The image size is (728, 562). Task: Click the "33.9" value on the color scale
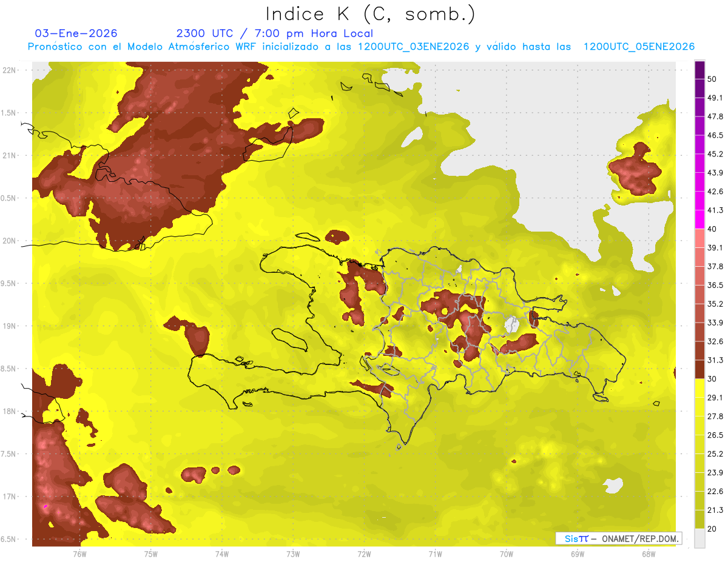(715, 323)
